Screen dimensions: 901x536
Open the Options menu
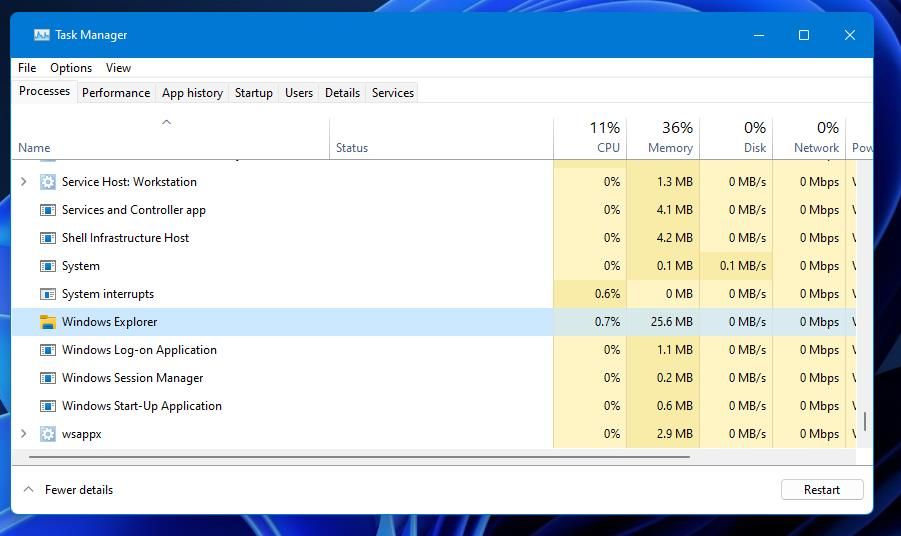(71, 68)
